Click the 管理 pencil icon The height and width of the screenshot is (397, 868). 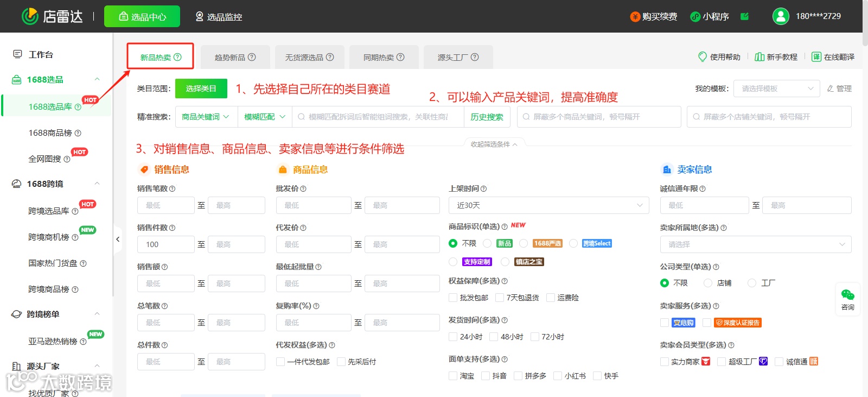830,89
